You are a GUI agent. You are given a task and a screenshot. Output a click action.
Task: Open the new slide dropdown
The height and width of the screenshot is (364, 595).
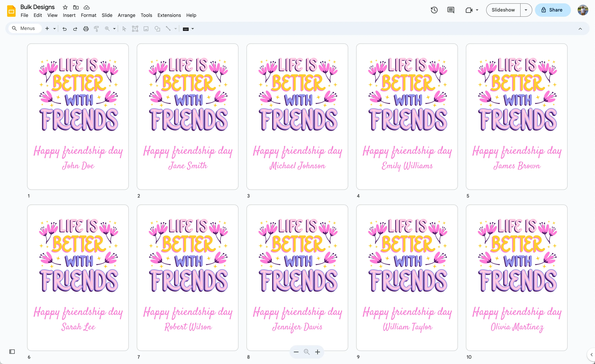click(54, 28)
